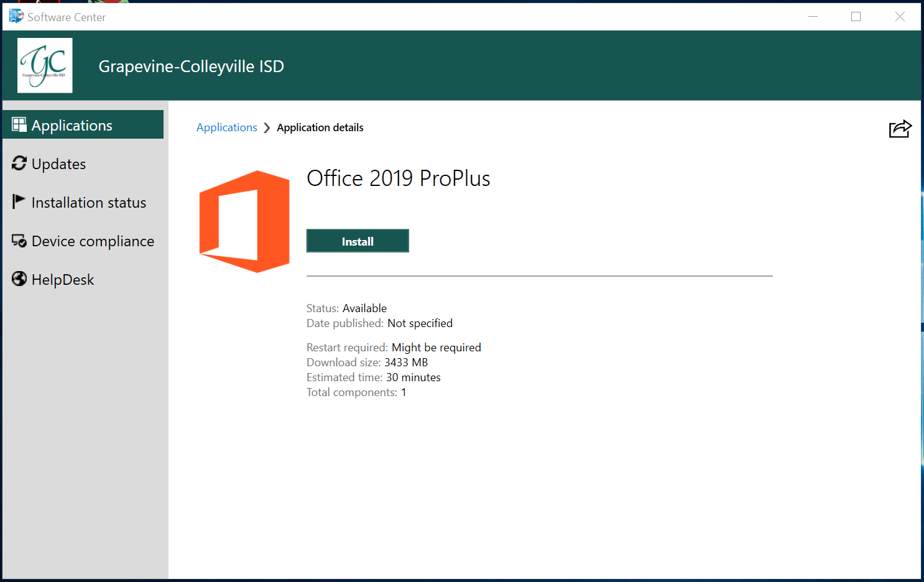Click the Office 2019 ProPlus logo

[244, 221]
